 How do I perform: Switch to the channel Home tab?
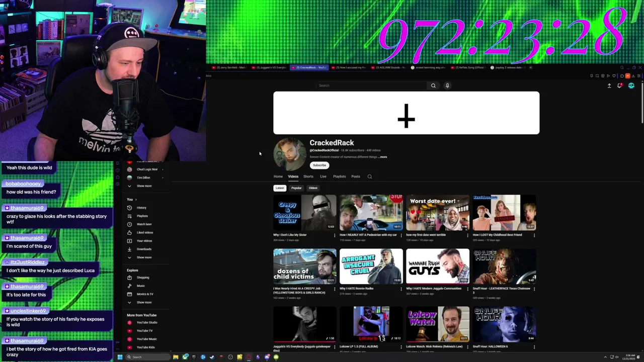pyautogui.click(x=278, y=176)
